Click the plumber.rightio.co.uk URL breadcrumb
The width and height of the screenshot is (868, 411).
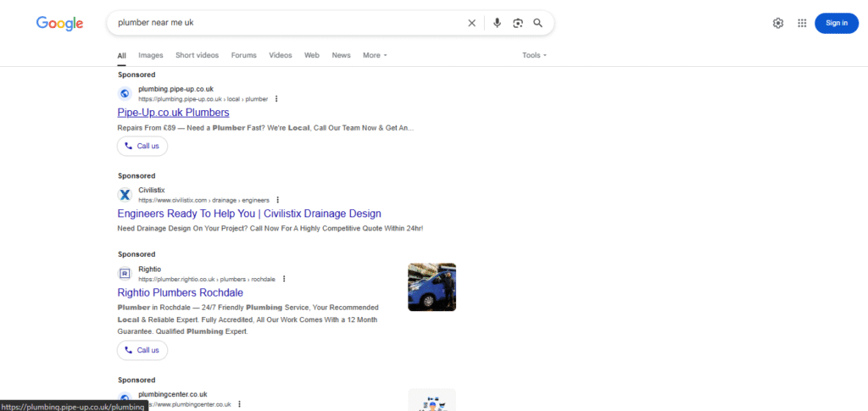pyautogui.click(x=207, y=280)
